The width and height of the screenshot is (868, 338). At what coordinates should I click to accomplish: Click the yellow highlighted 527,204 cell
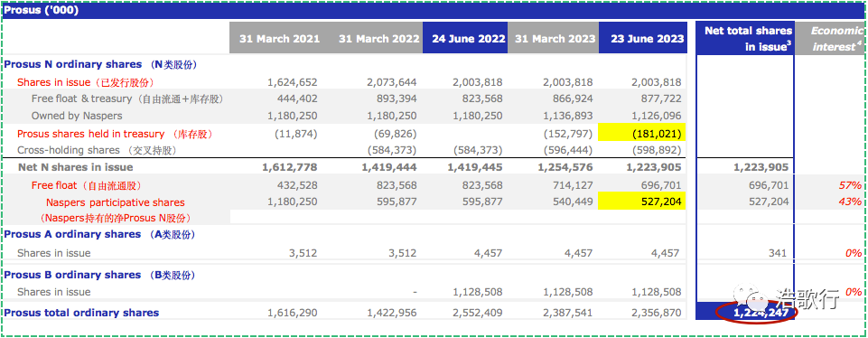coord(642,201)
